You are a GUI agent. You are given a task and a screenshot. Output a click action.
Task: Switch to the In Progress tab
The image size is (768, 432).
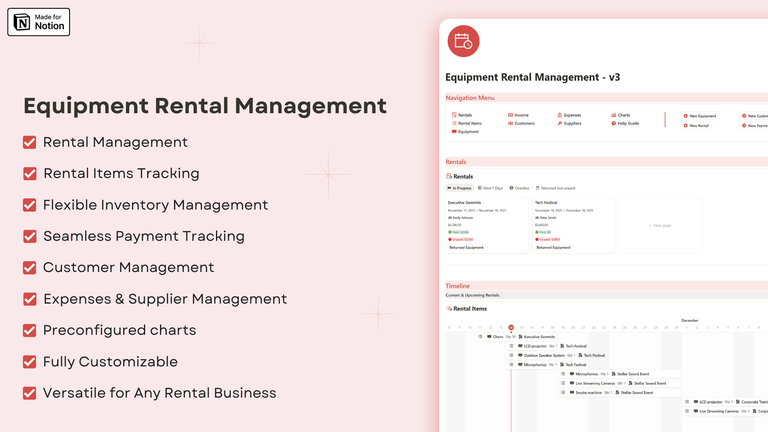coord(459,187)
